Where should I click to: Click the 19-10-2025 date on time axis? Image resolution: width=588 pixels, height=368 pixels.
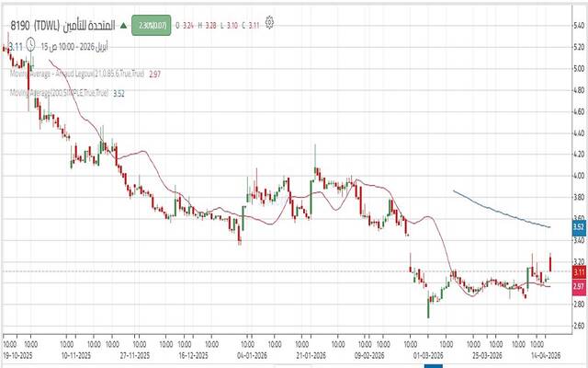coord(18,353)
